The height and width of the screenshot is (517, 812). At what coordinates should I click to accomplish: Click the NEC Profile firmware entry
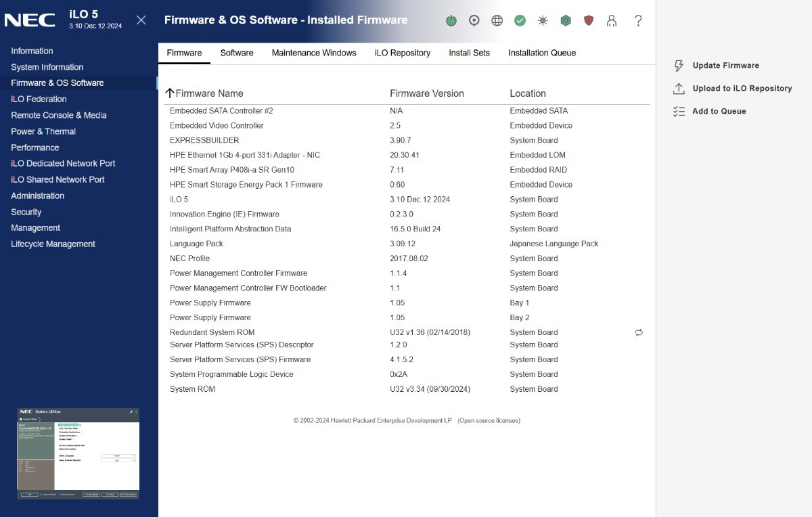pos(190,258)
